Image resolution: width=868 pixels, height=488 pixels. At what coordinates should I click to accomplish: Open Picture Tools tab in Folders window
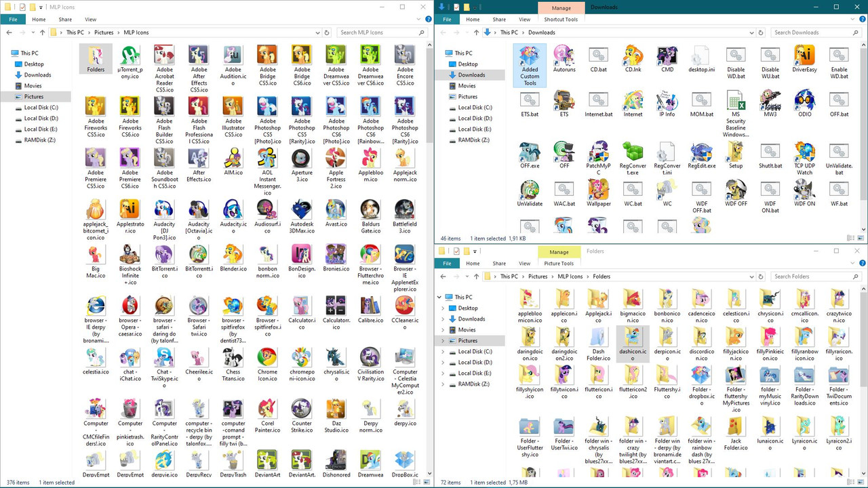tap(559, 264)
